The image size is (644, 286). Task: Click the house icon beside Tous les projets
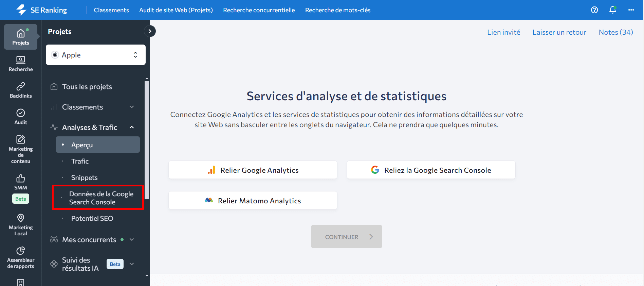[x=54, y=87]
